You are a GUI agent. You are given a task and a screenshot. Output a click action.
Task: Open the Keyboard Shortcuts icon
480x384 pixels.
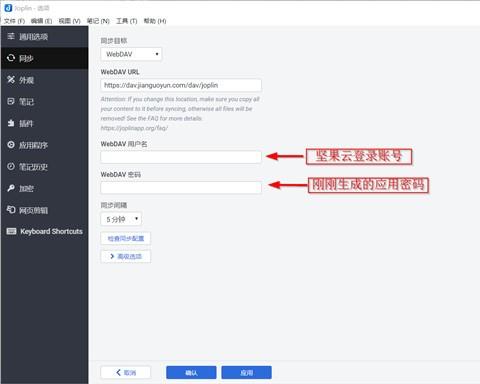click(x=11, y=231)
